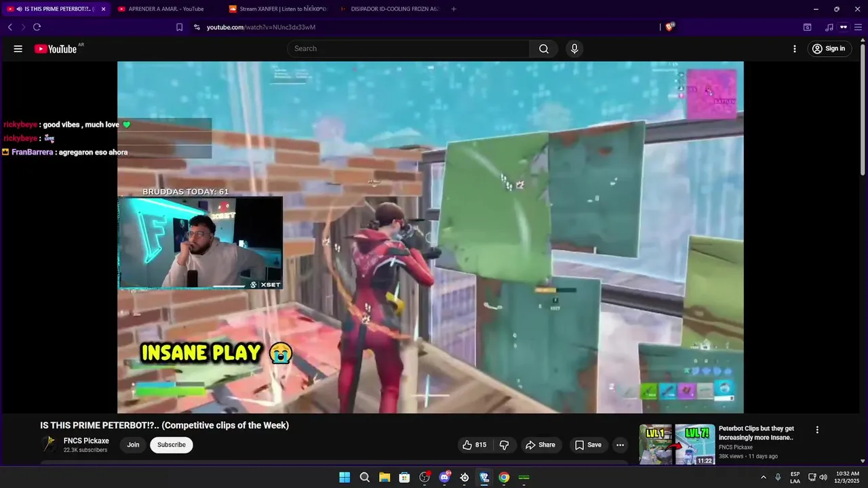The height and width of the screenshot is (488, 868).
Task: Save the video to a playlist
Action: (x=588, y=445)
